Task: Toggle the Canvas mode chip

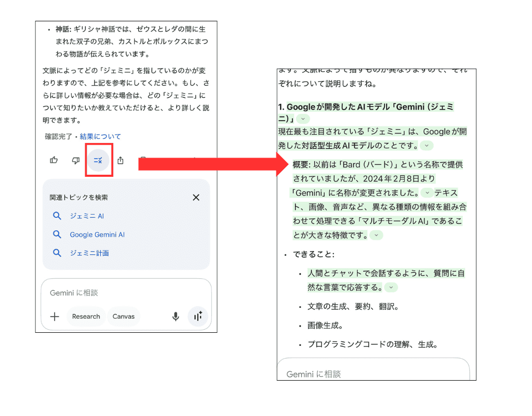Action: 124,316
